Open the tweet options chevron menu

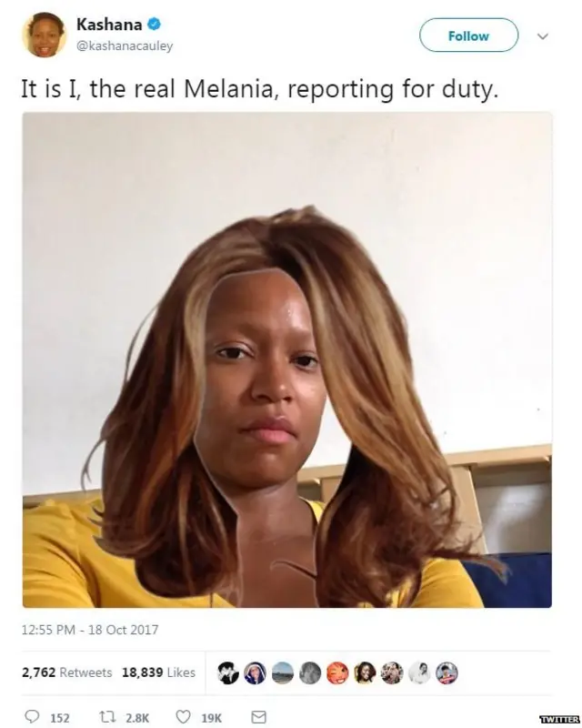(543, 35)
